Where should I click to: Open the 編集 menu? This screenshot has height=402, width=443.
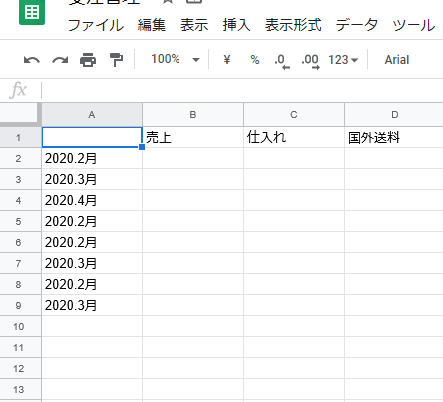pyautogui.click(x=152, y=25)
